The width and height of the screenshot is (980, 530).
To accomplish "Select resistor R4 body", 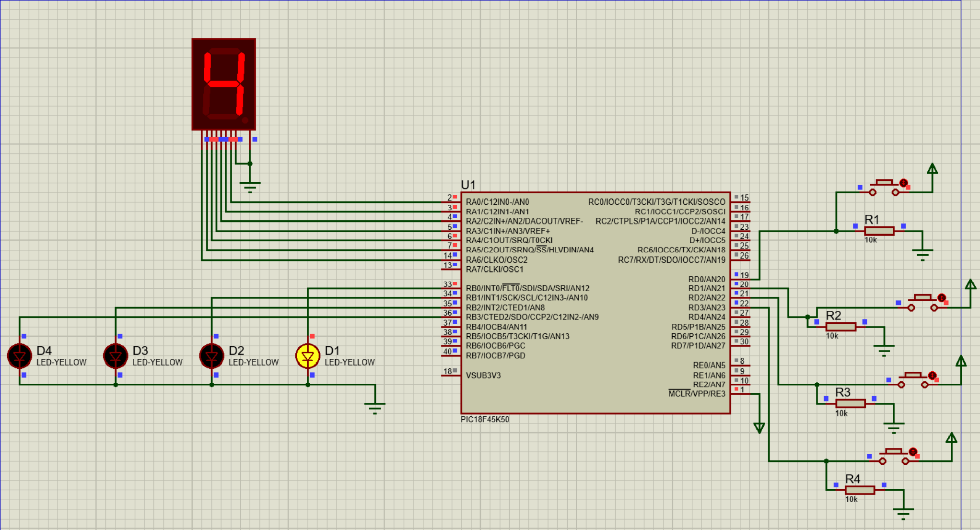I will tap(860, 490).
